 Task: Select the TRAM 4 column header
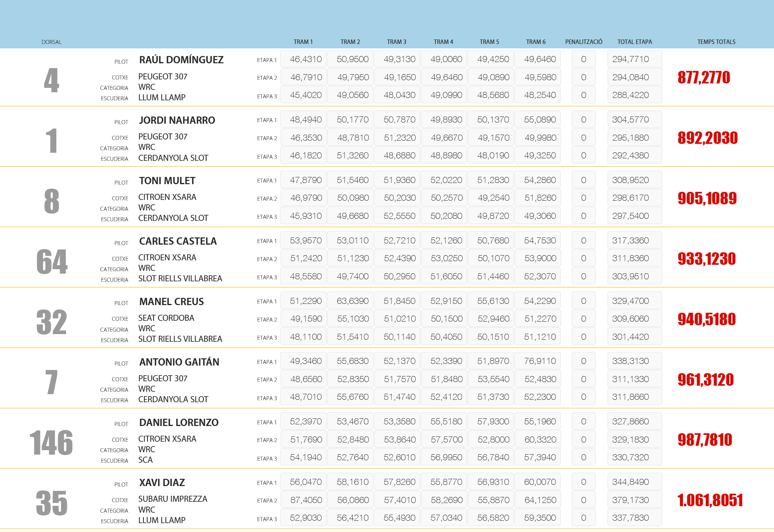click(x=443, y=42)
